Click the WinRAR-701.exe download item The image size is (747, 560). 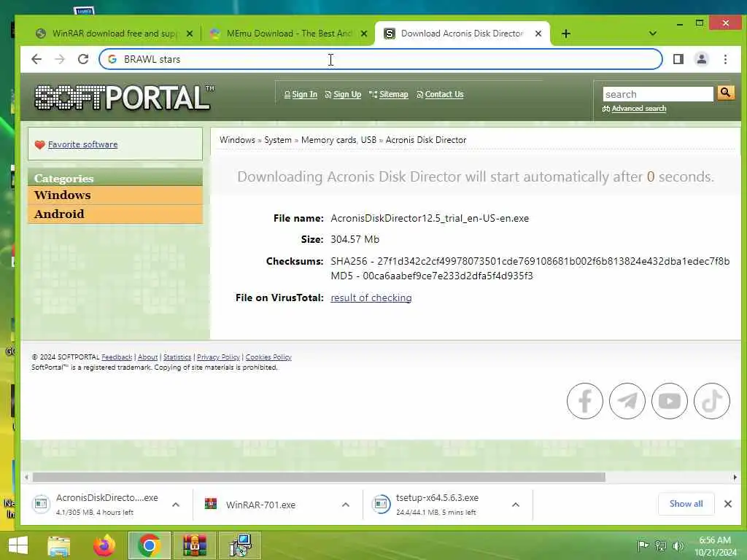click(x=260, y=505)
